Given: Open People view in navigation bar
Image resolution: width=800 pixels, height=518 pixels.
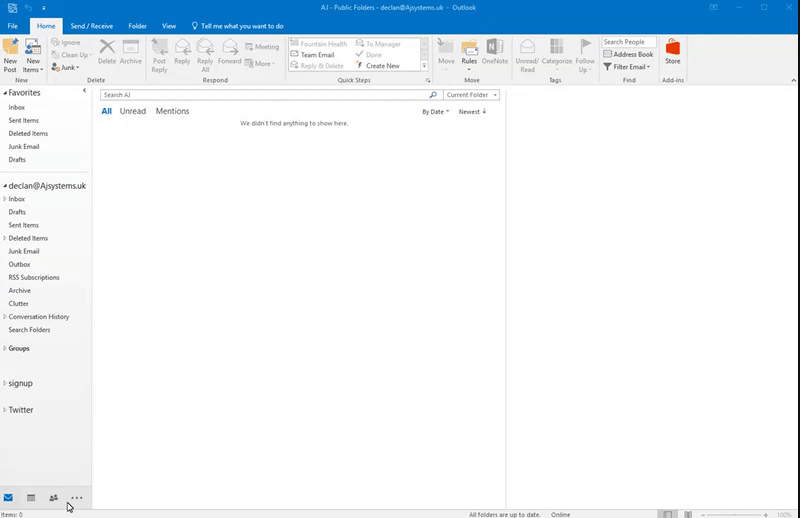Looking at the screenshot, I should click(x=53, y=498).
